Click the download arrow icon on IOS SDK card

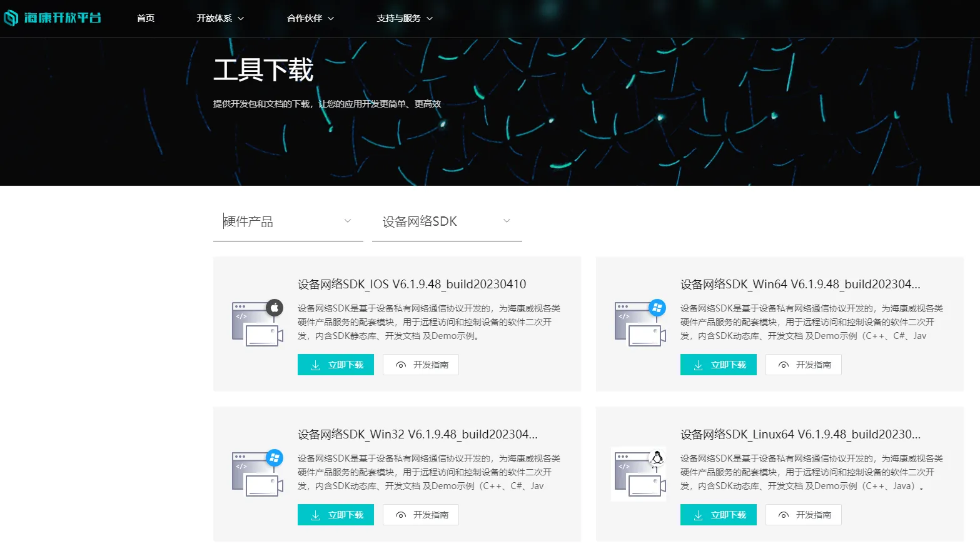pyautogui.click(x=316, y=365)
